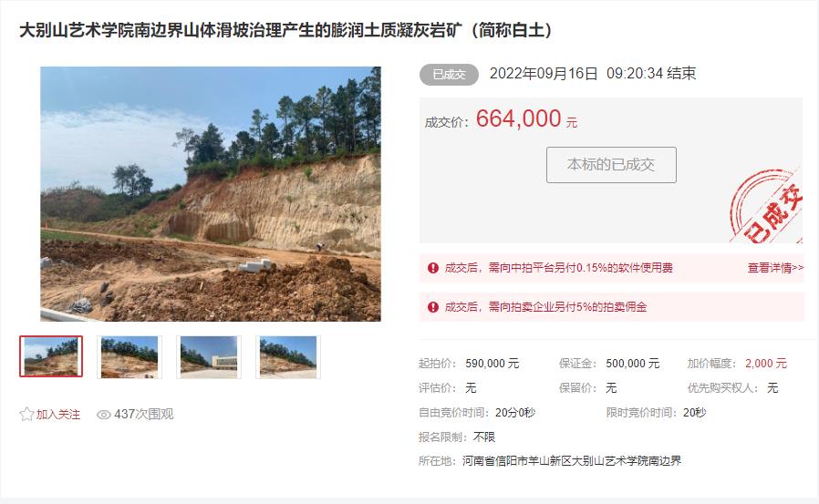819x504 pixels.
Task: Click the 437次围观 view count
Action: 143,415
